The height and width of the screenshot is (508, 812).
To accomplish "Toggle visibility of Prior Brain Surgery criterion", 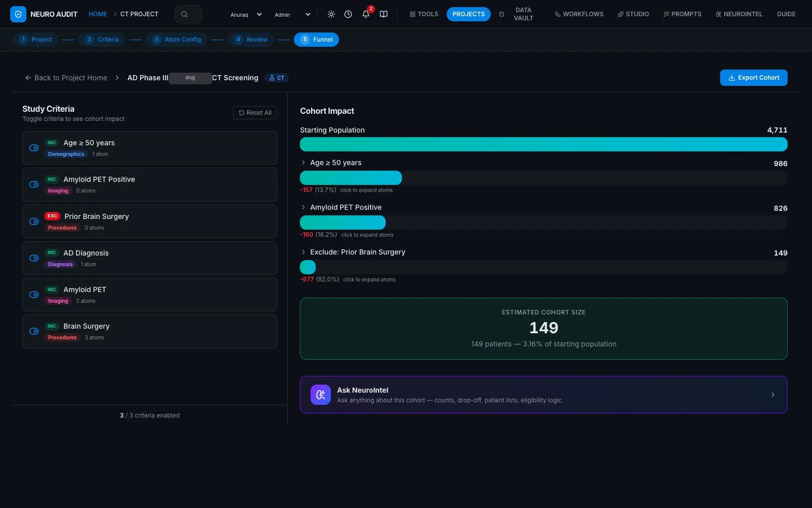I will point(34,221).
